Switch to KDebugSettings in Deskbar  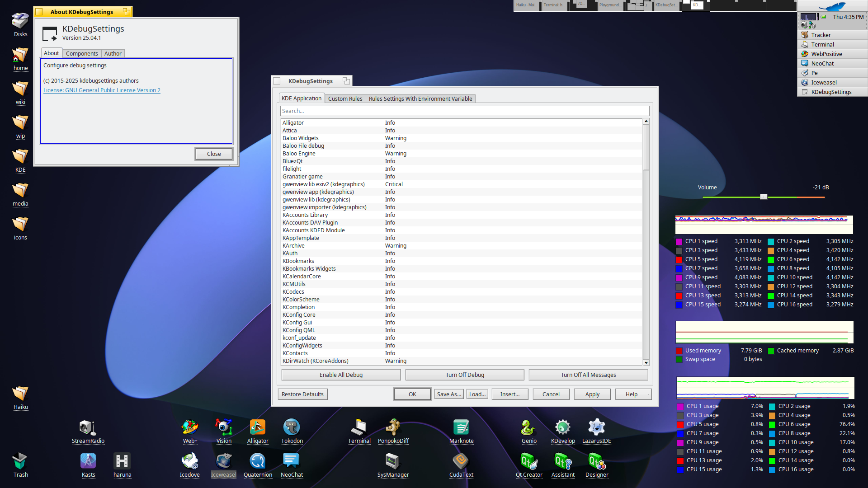832,92
